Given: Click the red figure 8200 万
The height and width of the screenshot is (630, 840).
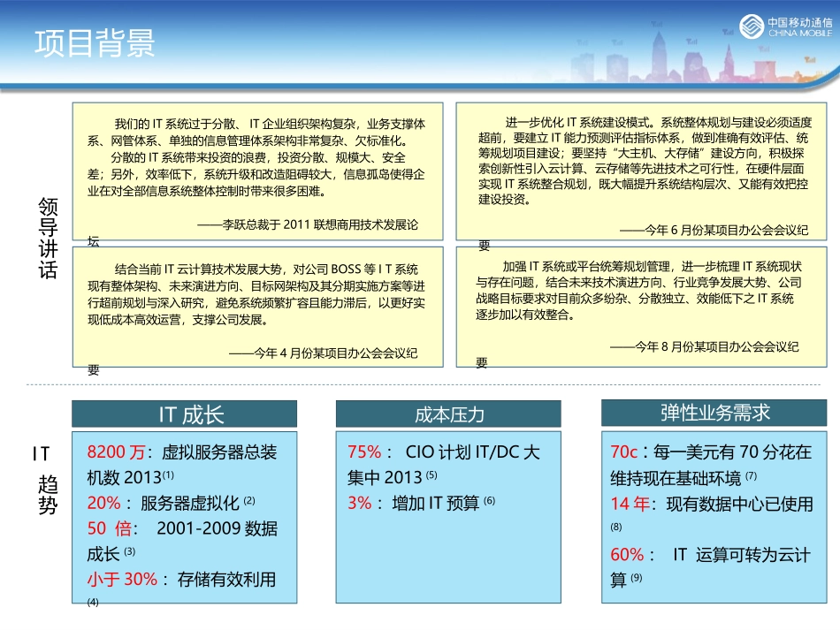Looking at the screenshot, I should [x=116, y=452].
